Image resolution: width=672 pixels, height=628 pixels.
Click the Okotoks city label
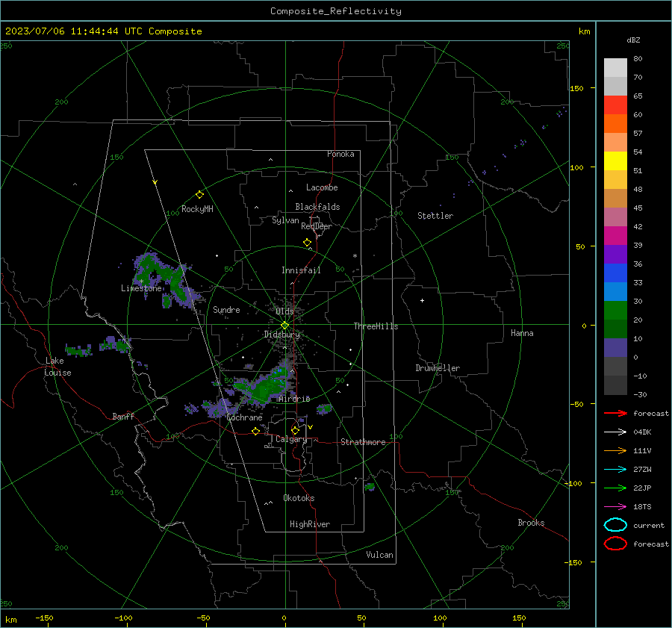point(299,498)
